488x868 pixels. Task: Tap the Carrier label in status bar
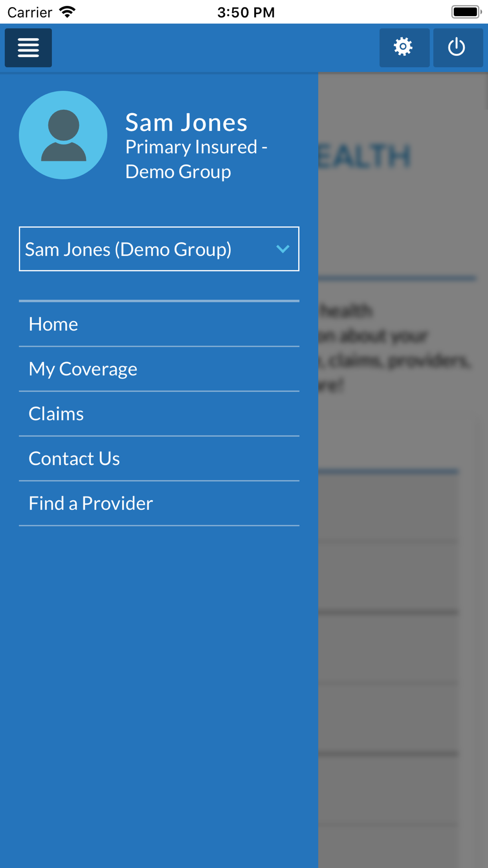click(x=30, y=12)
